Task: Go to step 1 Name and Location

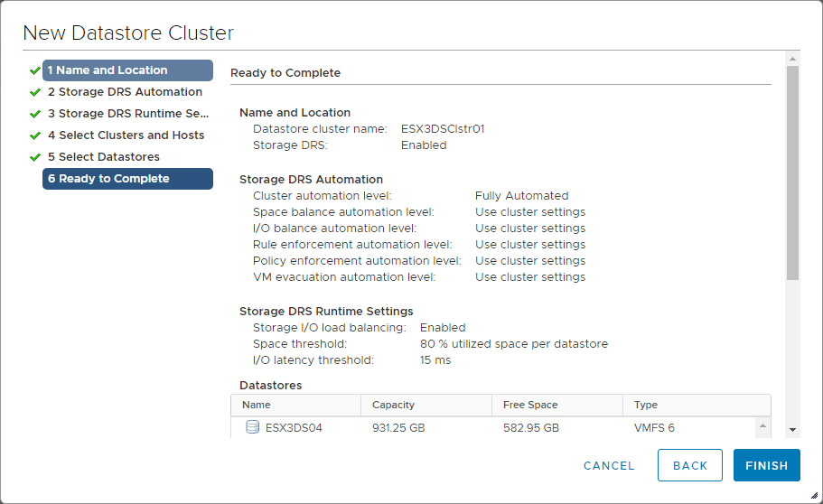Action: (x=127, y=70)
